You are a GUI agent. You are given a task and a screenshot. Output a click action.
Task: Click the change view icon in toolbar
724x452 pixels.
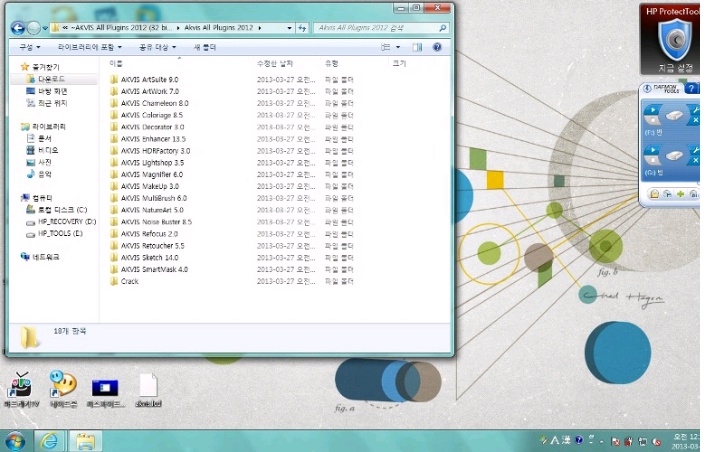386,47
